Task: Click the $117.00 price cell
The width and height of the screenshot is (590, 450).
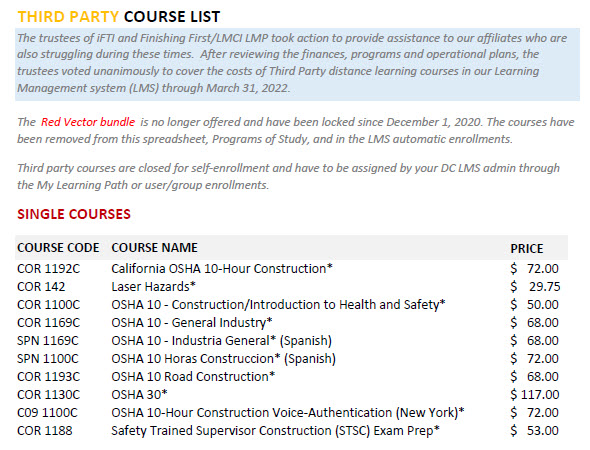Action: coord(535,395)
